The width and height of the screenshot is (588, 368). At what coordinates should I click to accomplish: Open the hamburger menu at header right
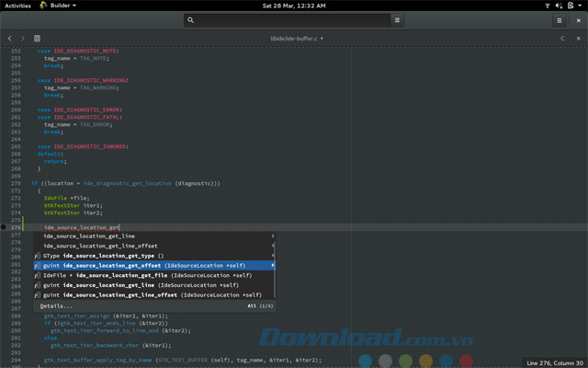[559, 19]
